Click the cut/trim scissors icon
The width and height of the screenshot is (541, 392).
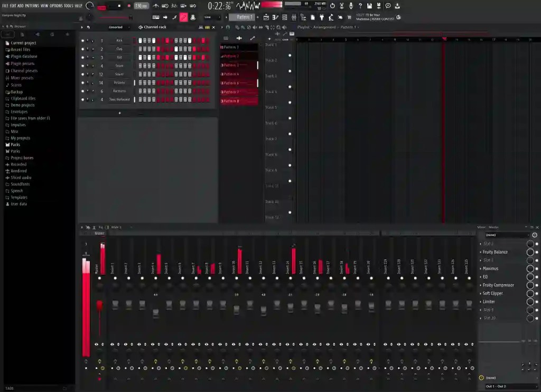tap(342, 6)
